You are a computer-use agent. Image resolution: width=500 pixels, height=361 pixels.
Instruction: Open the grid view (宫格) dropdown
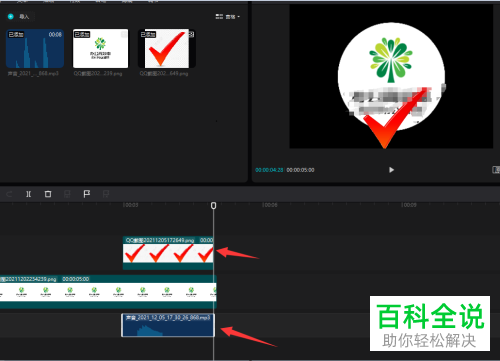pyautogui.click(x=228, y=17)
